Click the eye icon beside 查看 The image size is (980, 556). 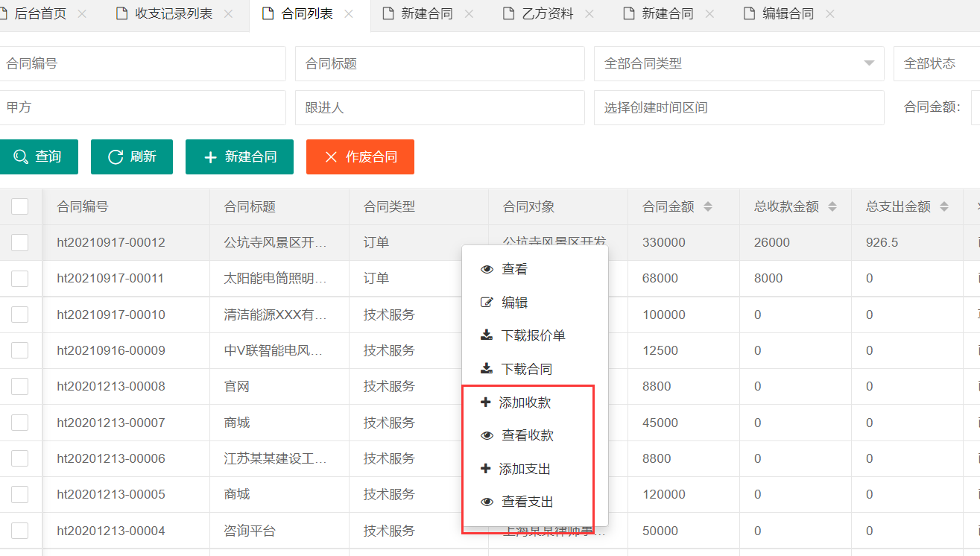coord(487,269)
